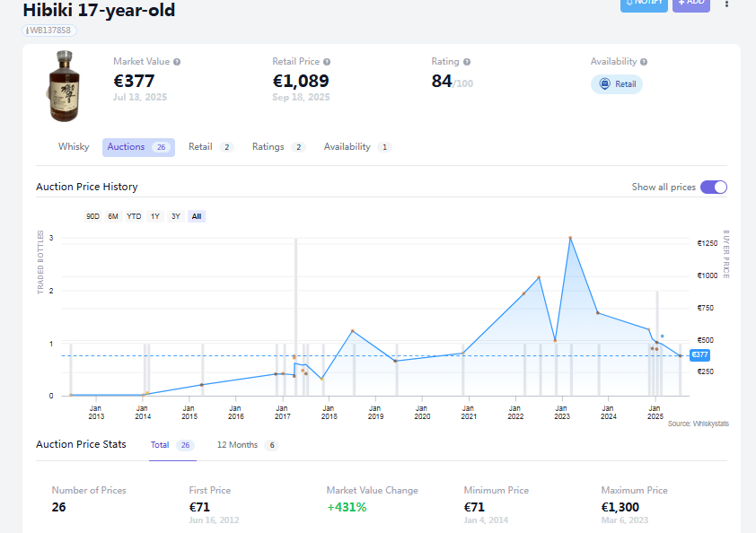Viewport: 756px width, 533px height.
Task: Click the isolated blue data point near Jan 2025
Action: coord(662,336)
